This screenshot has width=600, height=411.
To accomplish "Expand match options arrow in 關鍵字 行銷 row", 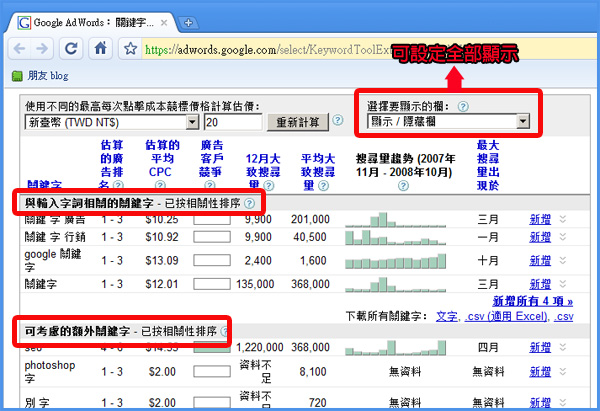I will pos(562,236).
